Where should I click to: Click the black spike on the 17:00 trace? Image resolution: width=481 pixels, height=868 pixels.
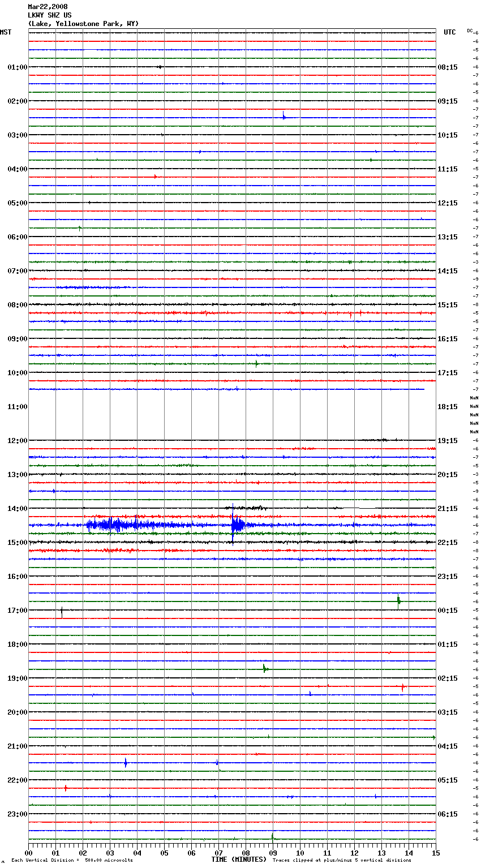coord(62,611)
